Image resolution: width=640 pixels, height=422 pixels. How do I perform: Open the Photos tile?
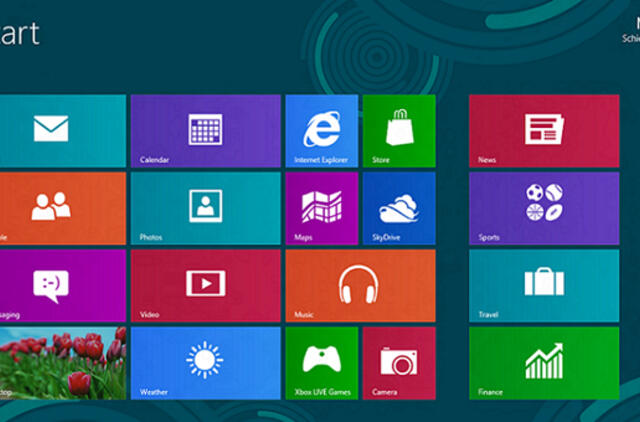(206, 209)
